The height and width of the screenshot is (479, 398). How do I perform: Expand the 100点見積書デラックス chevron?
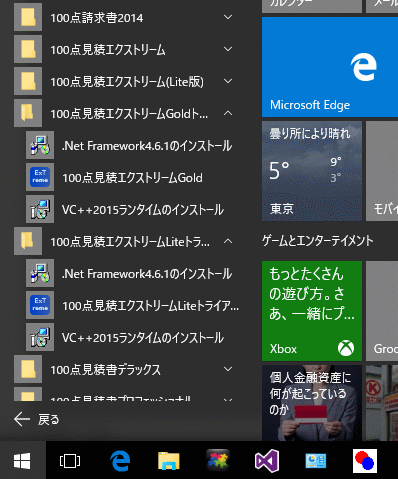[228, 369]
